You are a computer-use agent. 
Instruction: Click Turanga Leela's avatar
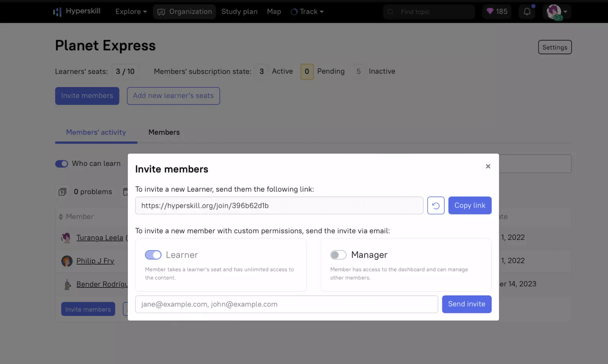pyautogui.click(x=66, y=238)
